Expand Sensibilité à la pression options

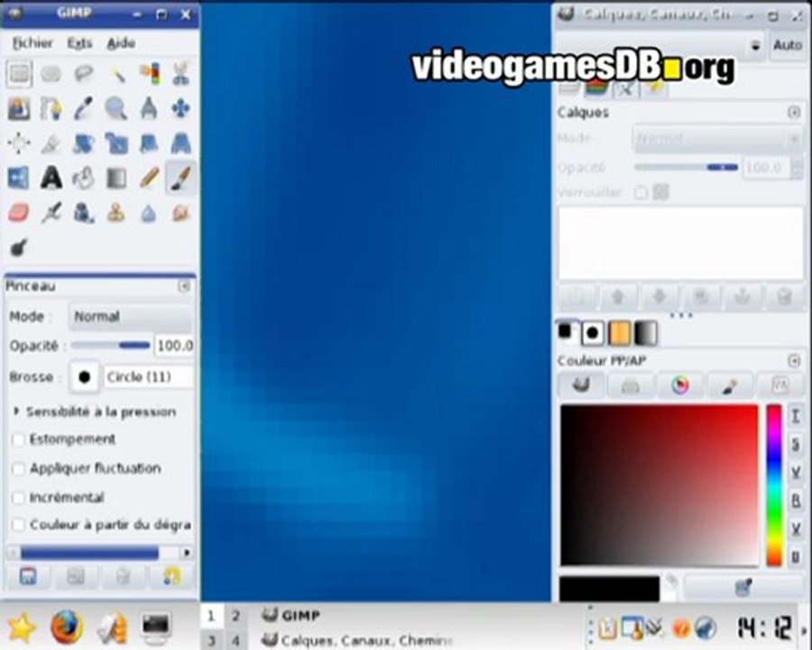click(16, 412)
